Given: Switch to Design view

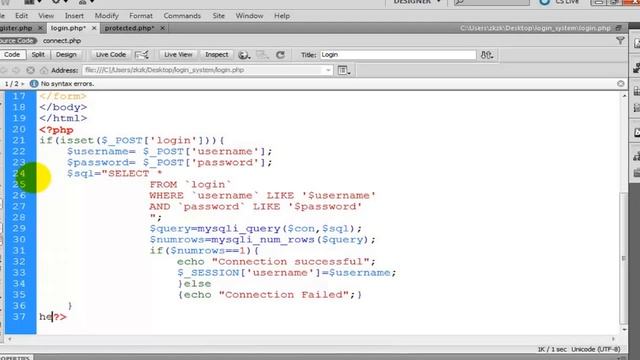Looking at the screenshot, I should point(66,54).
